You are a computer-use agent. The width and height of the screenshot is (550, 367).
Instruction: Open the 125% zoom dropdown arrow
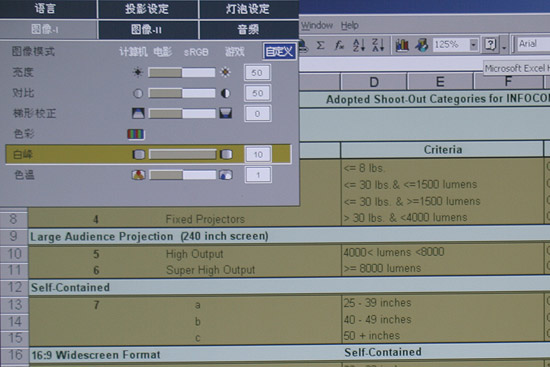pyautogui.click(x=474, y=45)
